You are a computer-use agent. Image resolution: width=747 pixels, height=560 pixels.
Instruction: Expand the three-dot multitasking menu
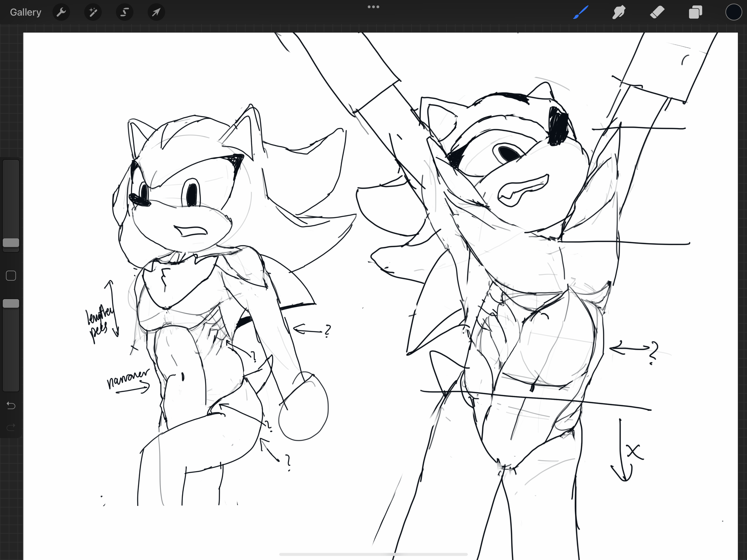(373, 7)
